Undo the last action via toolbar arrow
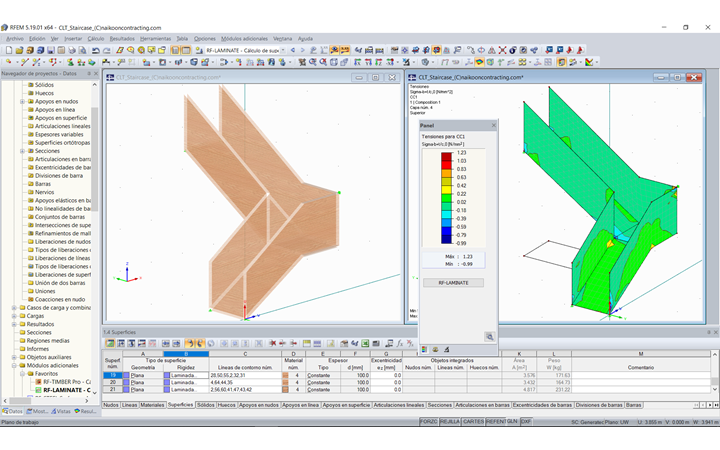 tap(95, 50)
